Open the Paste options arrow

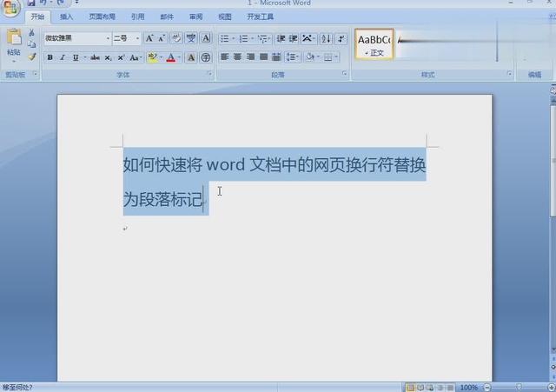point(14,61)
